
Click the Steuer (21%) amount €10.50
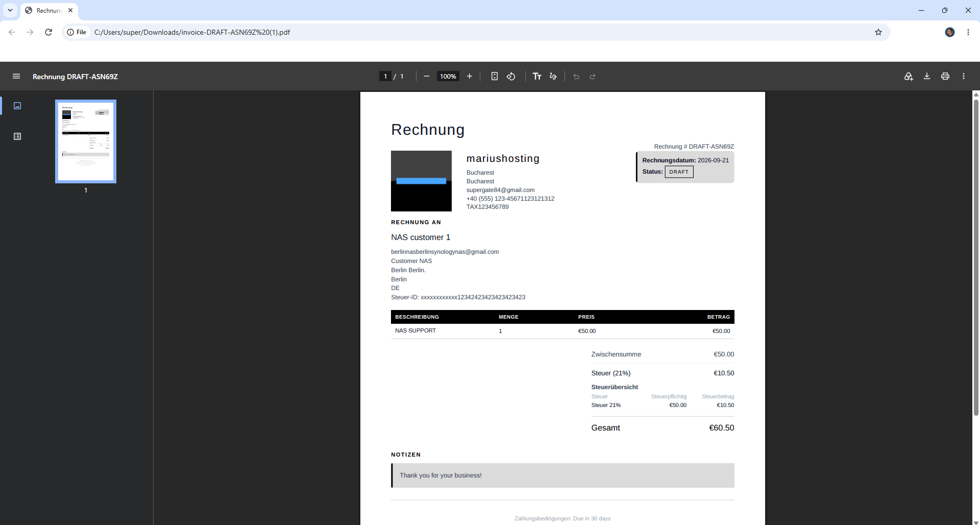click(x=724, y=373)
